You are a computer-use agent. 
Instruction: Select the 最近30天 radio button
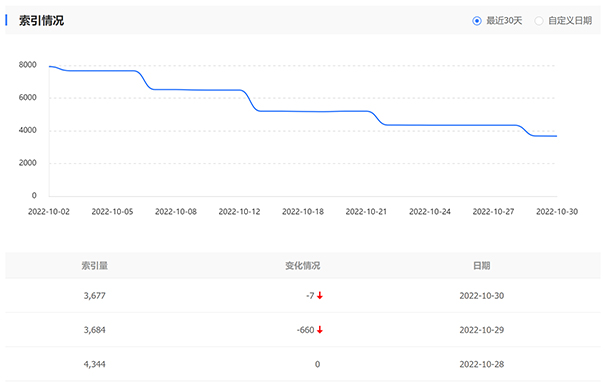click(477, 21)
